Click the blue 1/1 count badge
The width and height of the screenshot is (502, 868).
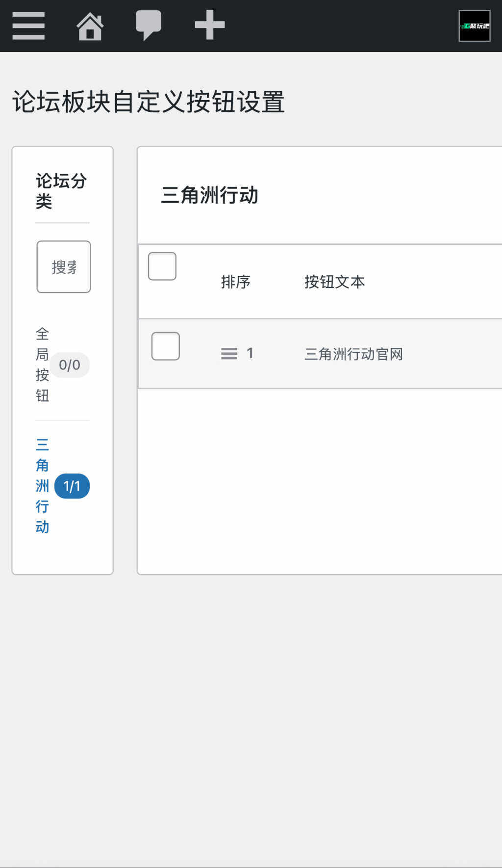(x=72, y=486)
